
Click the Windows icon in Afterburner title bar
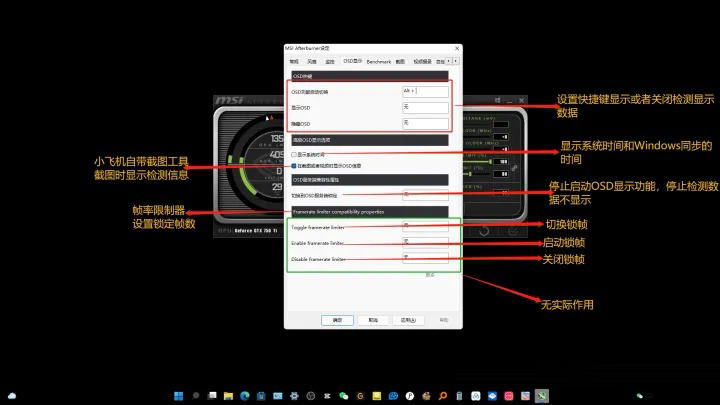pyautogui.click(x=498, y=100)
